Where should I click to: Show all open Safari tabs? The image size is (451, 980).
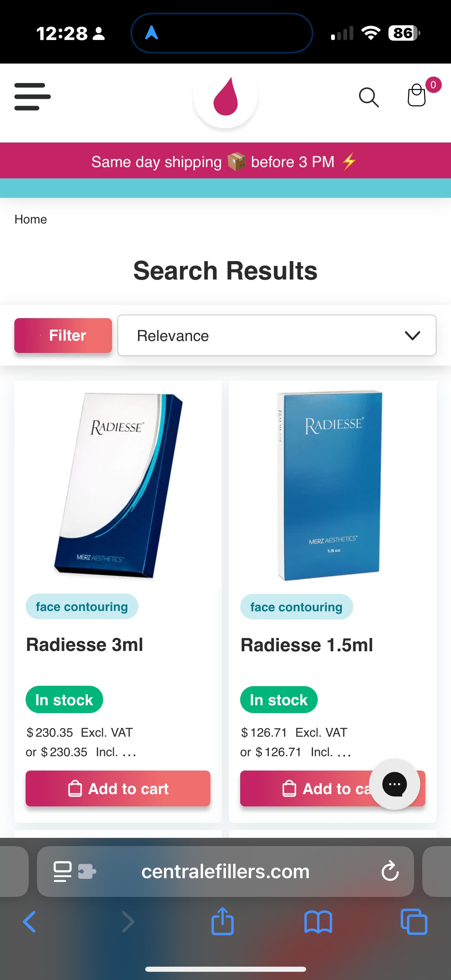[x=414, y=922]
